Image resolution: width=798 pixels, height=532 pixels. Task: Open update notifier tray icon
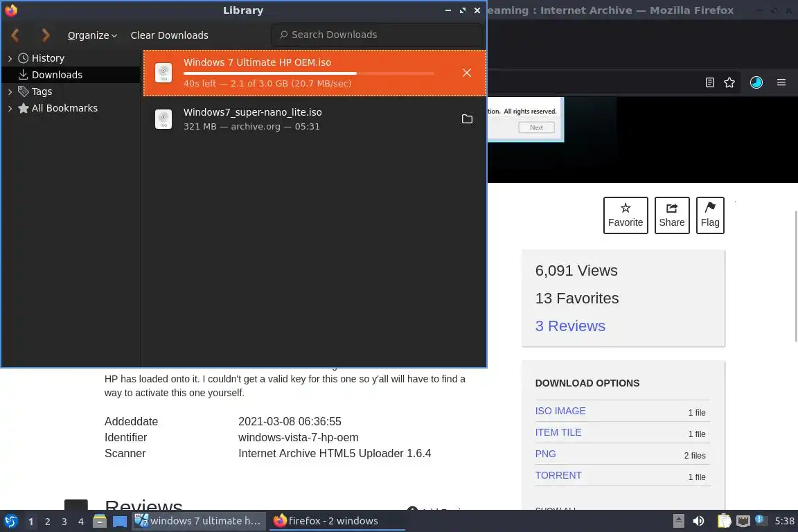[x=759, y=520]
